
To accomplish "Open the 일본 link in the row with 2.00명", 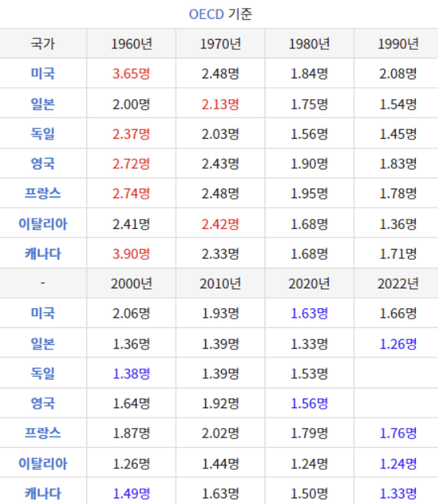I will tap(43, 104).
